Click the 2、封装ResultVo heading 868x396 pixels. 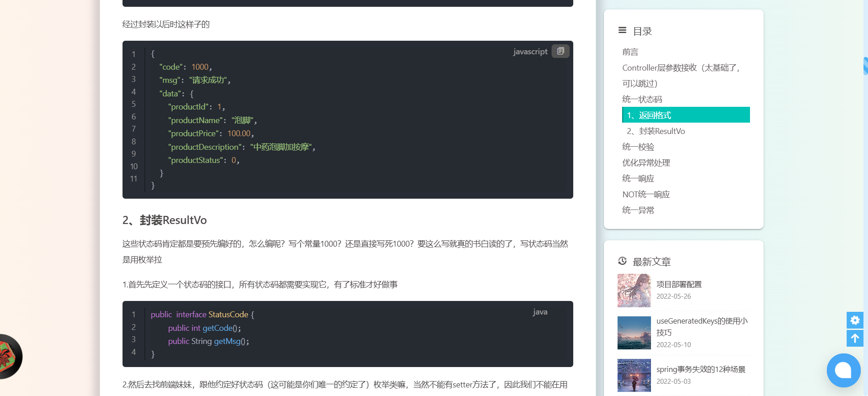click(165, 220)
